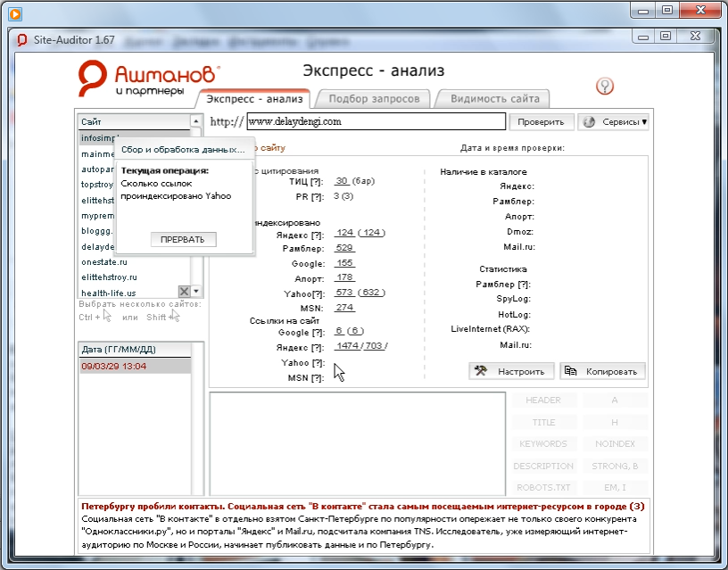Select the topstroy site entry

97,185
